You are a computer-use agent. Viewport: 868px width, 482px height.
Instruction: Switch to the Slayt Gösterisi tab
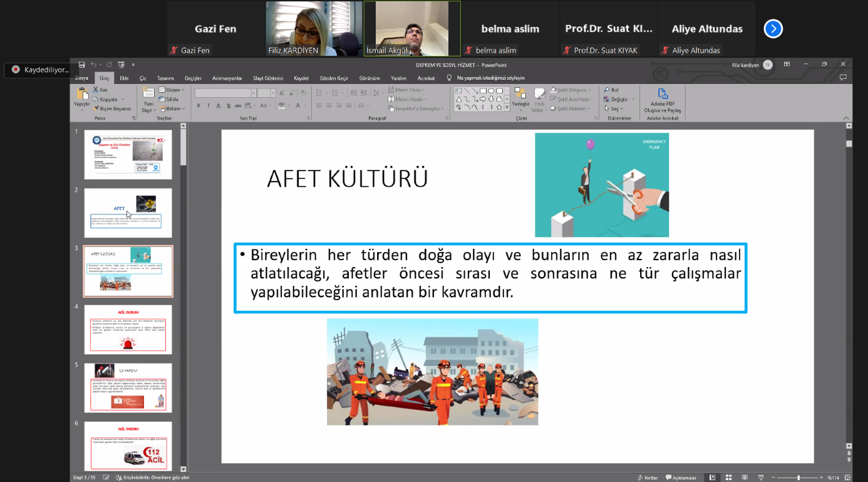pos(267,78)
